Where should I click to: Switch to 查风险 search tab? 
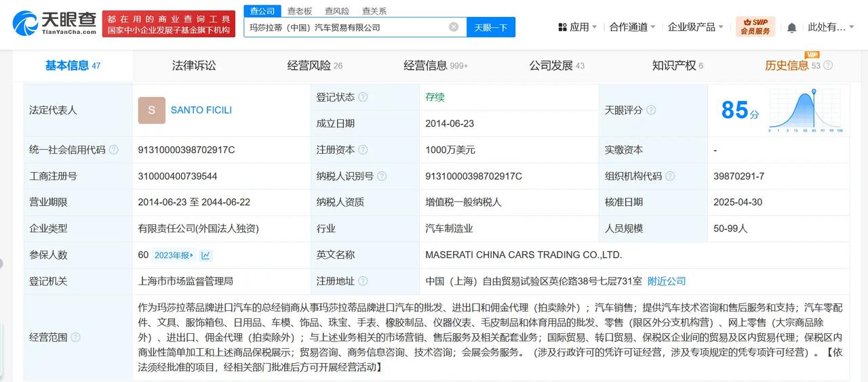[x=336, y=11]
